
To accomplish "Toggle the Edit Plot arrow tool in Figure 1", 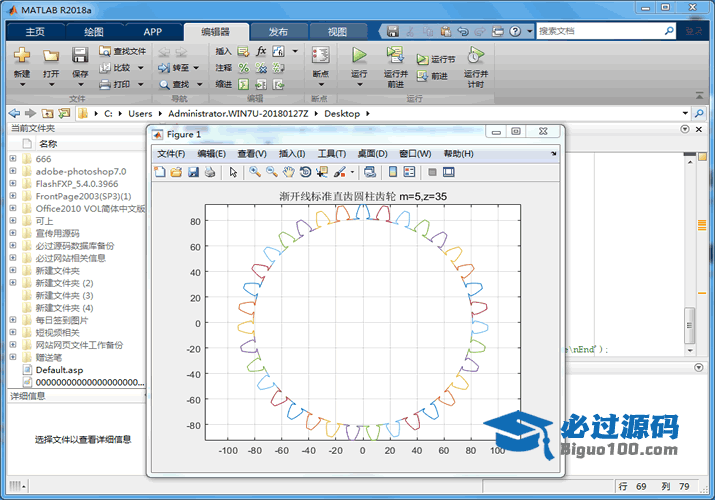I will (233, 172).
